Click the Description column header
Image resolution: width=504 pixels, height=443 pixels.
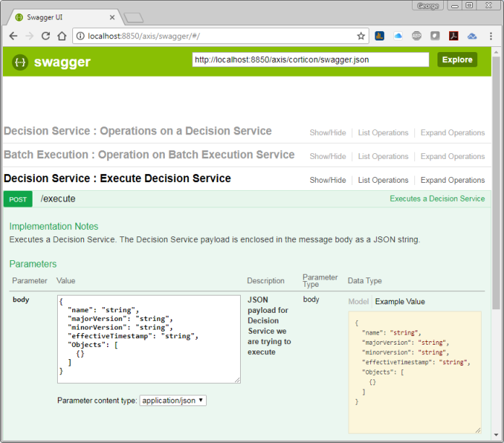[x=265, y=281]
